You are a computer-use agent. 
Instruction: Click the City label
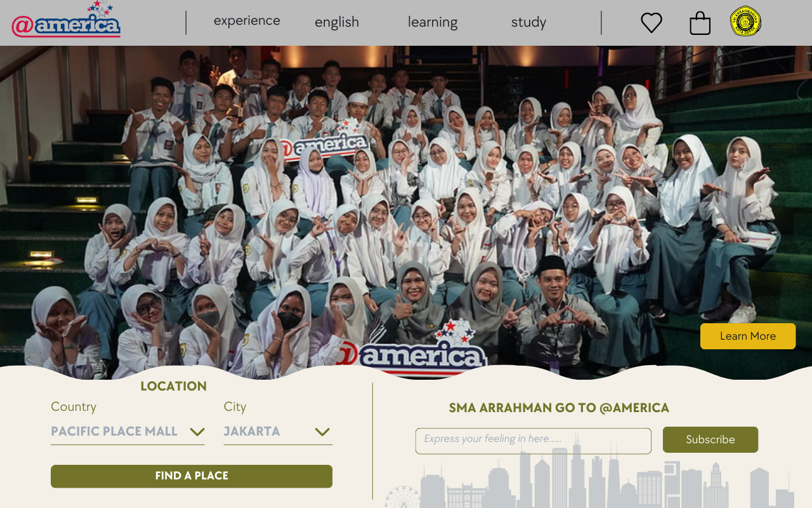235,407
